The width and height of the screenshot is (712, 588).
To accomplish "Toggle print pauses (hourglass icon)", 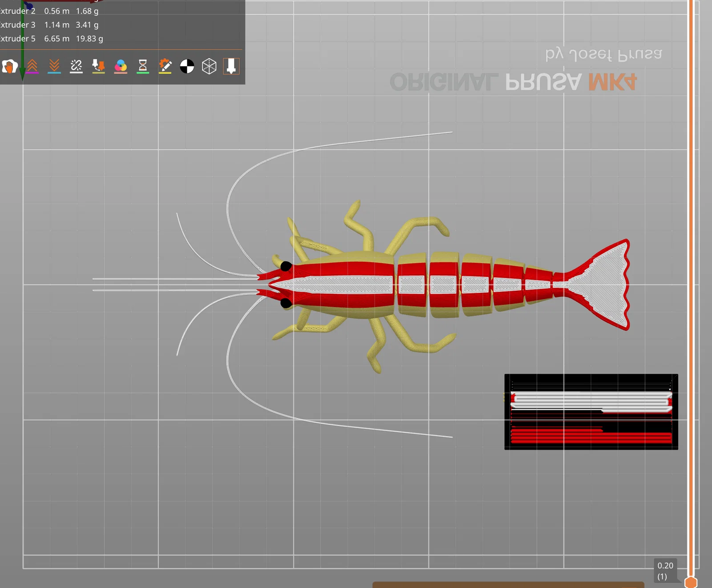I will 143,66.
